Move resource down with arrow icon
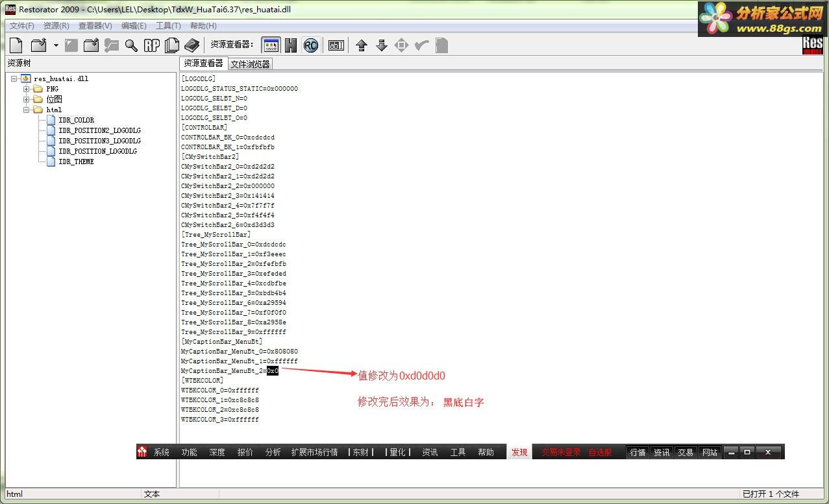The height and width of the screenshot is (504, 829). point(382,45)
